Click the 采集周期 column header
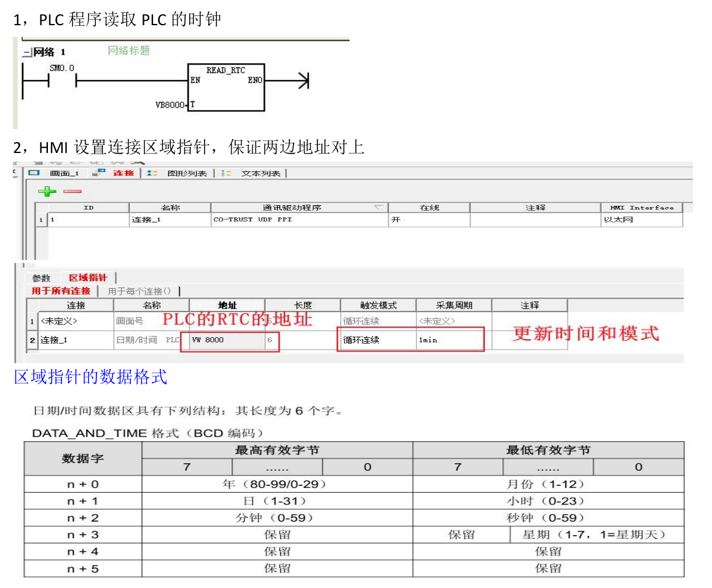The width and height of the screenshot is (712, 588). 454,305
